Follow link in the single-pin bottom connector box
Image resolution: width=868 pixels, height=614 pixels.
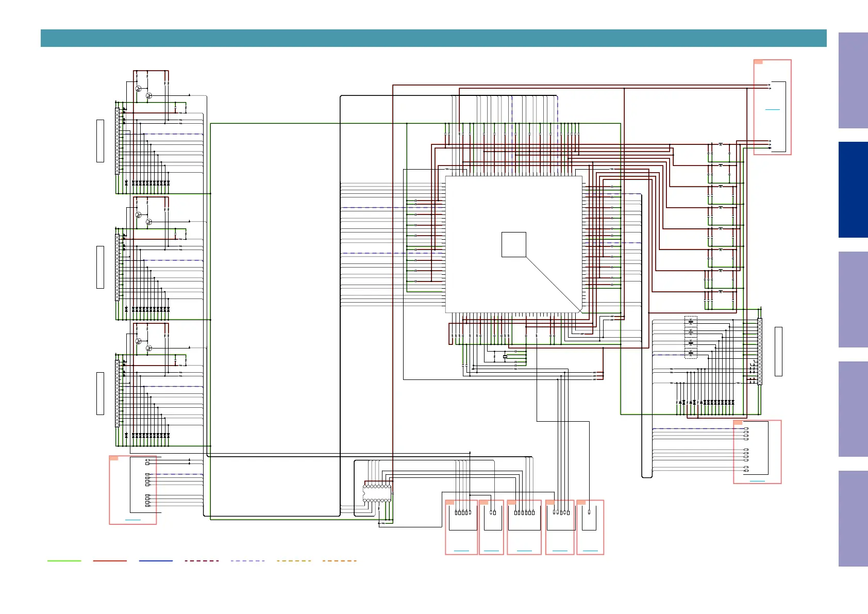pyautogui.click(x=590, y=551)
